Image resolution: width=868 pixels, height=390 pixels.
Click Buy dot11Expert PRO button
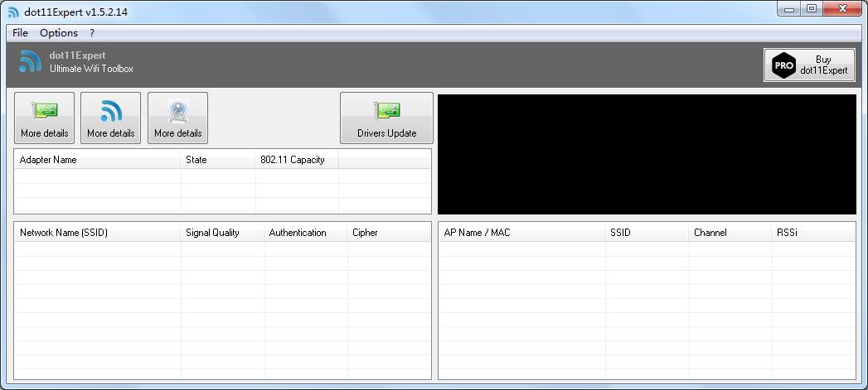(x=809, y=65)
